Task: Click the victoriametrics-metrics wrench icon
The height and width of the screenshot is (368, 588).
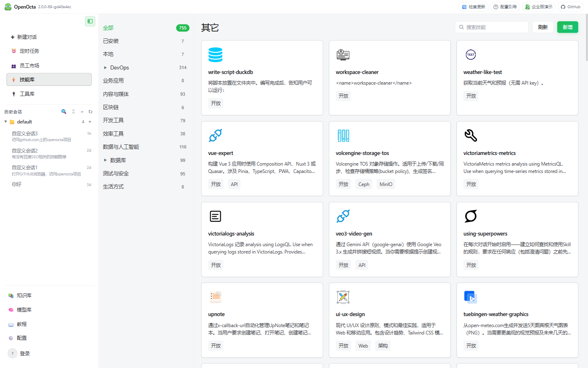Action: 470,135
